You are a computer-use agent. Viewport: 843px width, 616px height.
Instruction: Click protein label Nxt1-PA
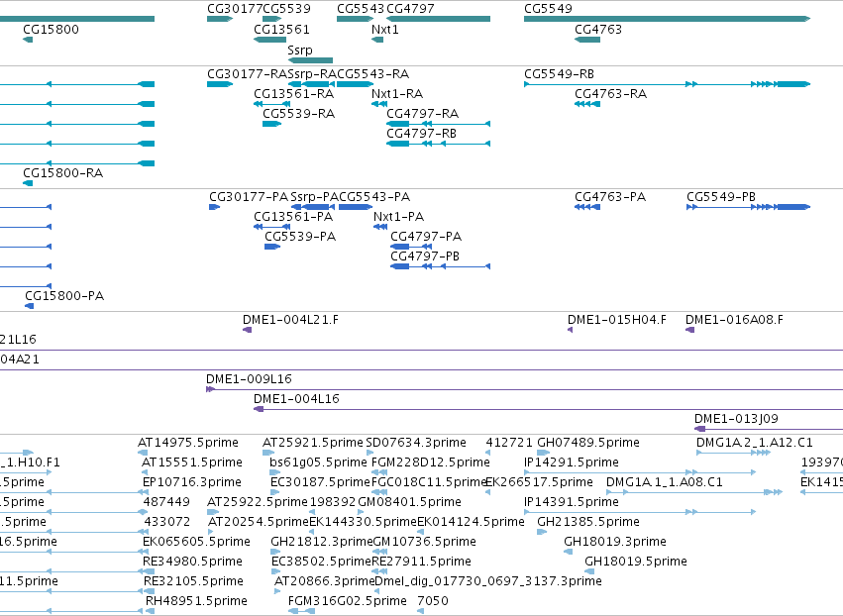tap(399, 217)
